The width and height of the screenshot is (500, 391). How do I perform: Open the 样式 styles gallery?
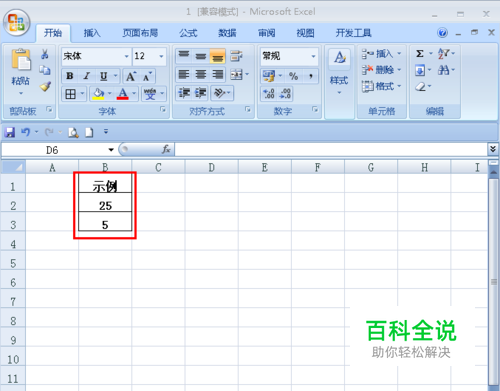click(339, 72)
